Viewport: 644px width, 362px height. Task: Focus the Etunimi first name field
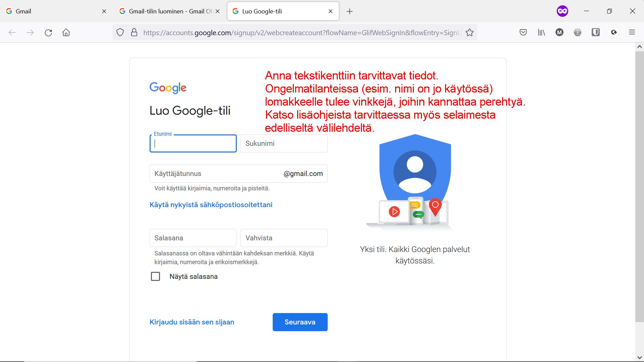click(193, 143)
